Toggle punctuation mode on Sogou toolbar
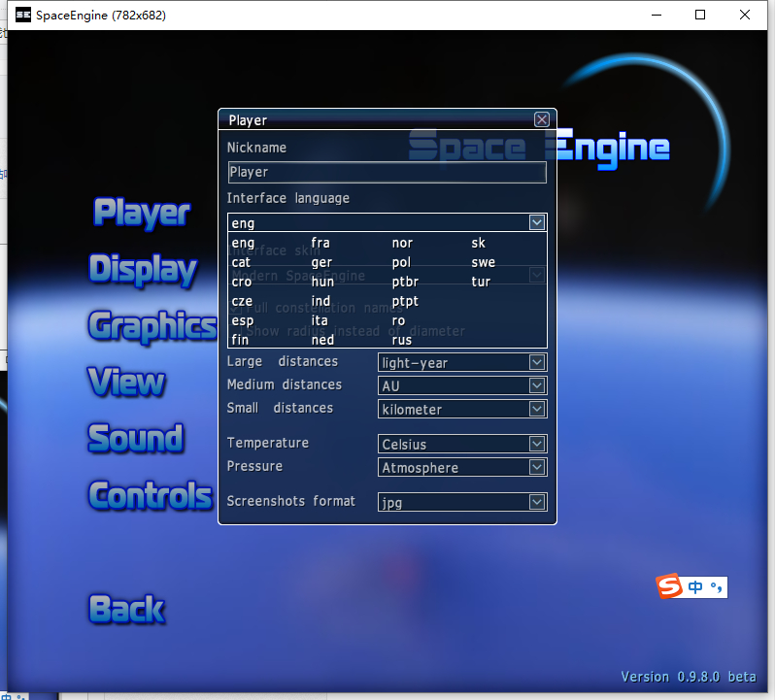 click(x=716, y=586)
